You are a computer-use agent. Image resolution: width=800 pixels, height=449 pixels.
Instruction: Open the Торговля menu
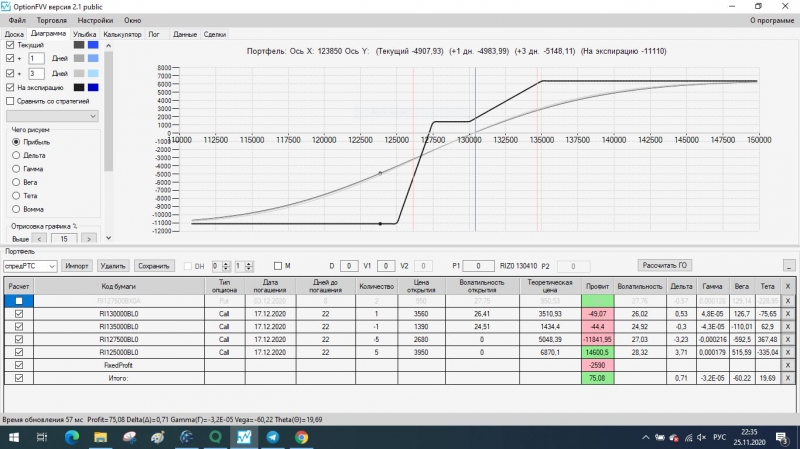(52, 20)
